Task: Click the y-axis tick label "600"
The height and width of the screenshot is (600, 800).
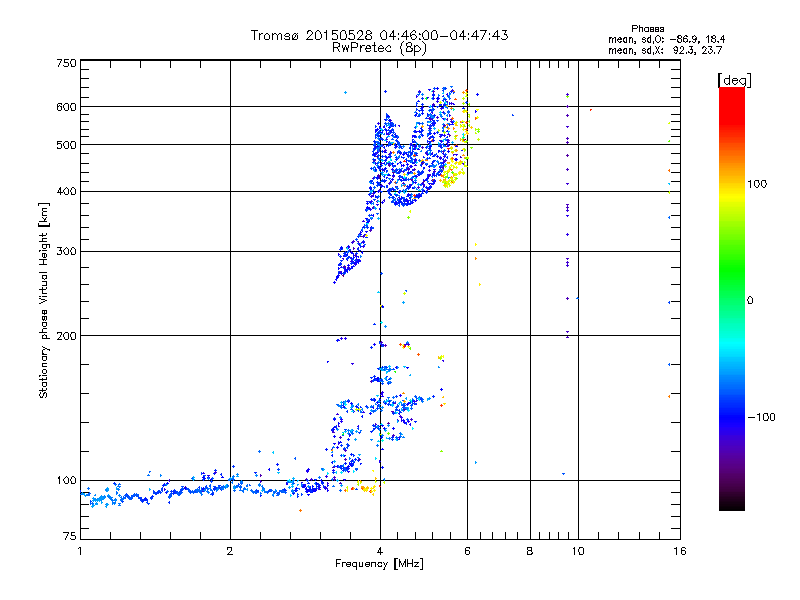Action: click(66, 107)
